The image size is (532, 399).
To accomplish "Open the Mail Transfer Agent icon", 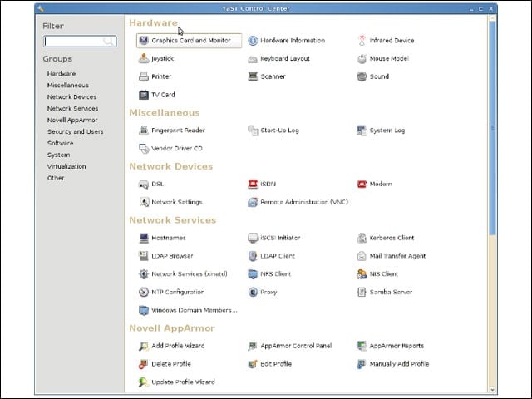I will (x=362, y=256).
